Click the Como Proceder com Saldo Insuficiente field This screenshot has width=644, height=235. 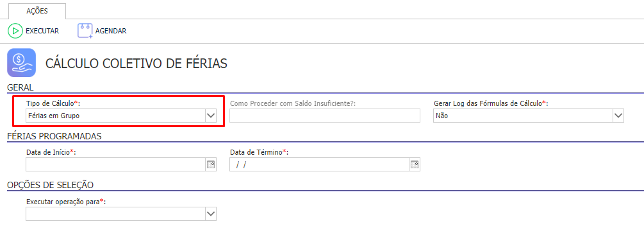click(x=325, y=116)
